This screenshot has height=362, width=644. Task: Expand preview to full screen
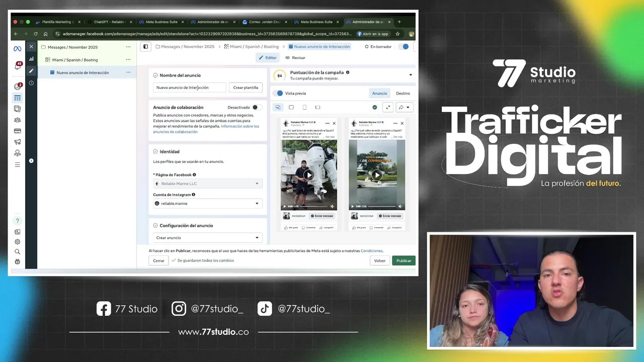tap(388, 107)
